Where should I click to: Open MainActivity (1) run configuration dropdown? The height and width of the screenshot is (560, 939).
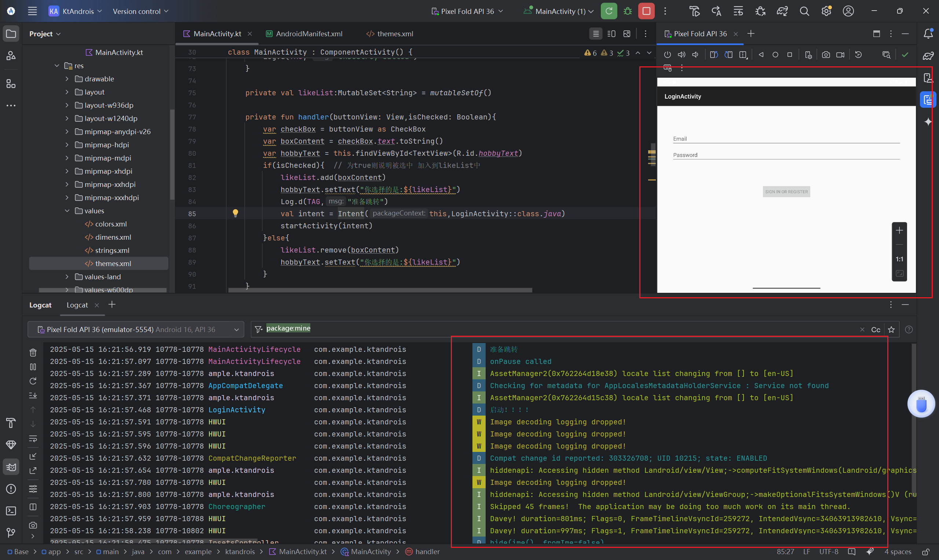pos(558,11)
